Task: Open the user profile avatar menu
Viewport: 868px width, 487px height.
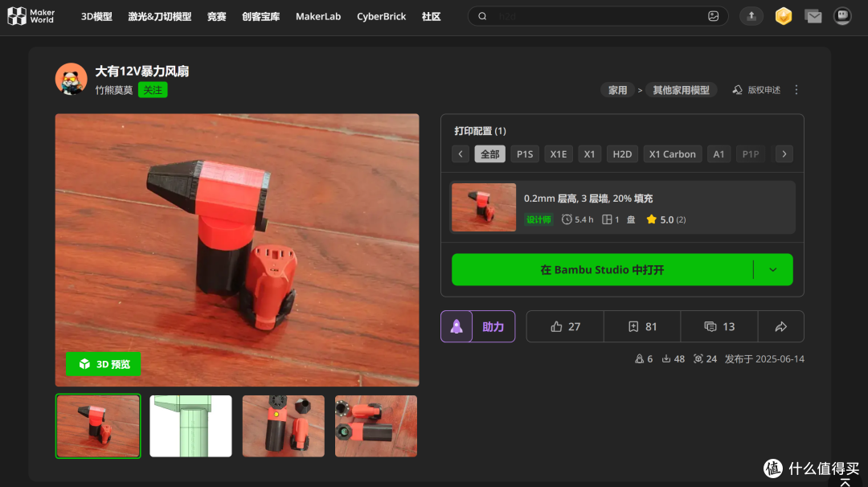Action: click(x=842, y=16)
